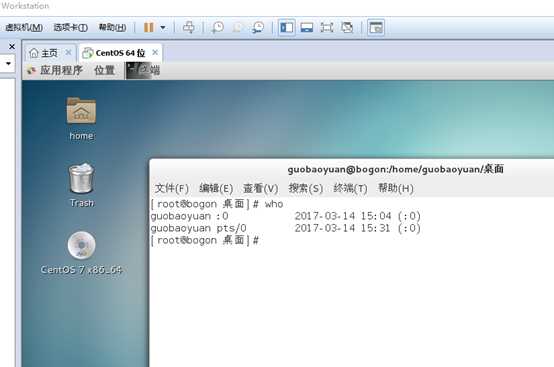Open the terminal 查看(V) menu
Image resolution: width=554 pixels, height=367 pixels.
point(261,188)
